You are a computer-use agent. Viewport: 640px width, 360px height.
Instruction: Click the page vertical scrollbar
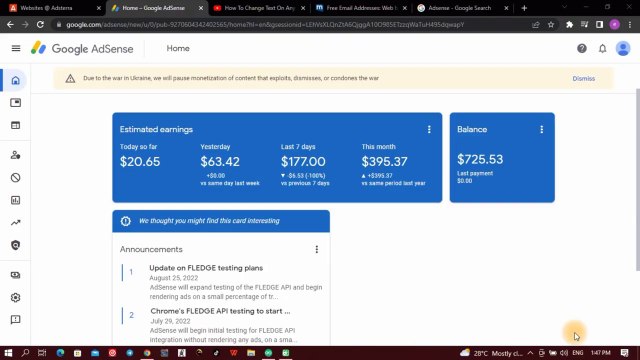(637, 180)
